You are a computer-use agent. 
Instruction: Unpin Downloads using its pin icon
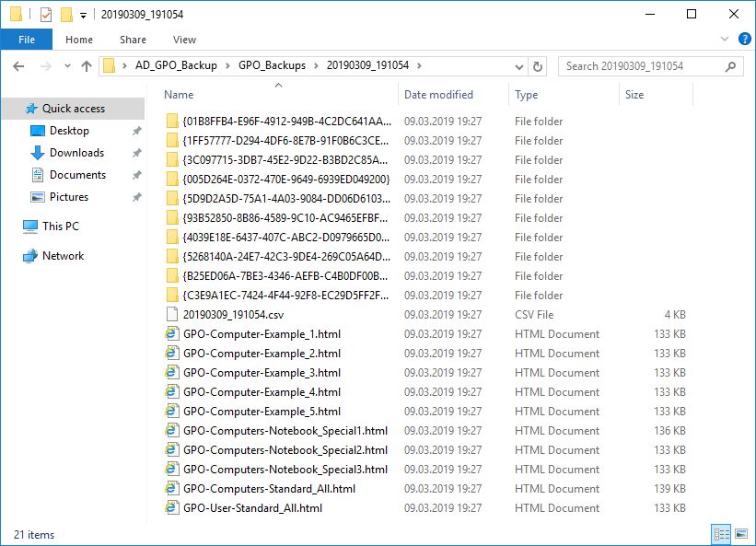(x=137, y=153)
